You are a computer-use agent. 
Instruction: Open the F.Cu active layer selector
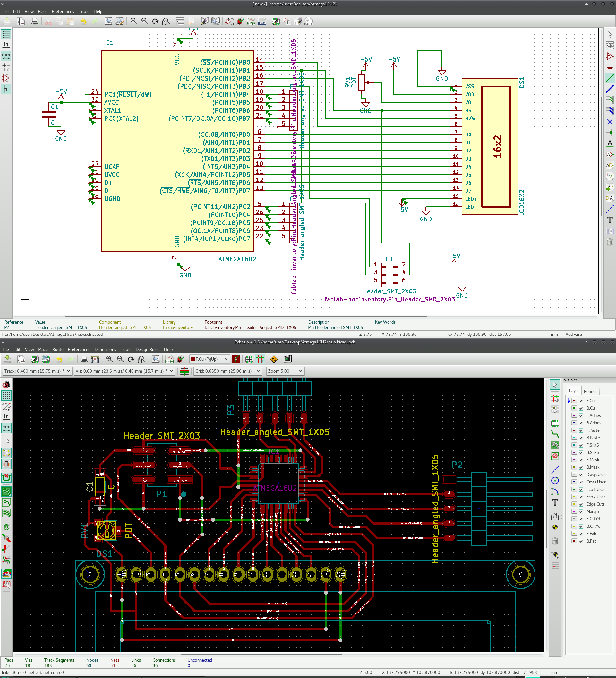pyautogui.click(x=209, y=359)
